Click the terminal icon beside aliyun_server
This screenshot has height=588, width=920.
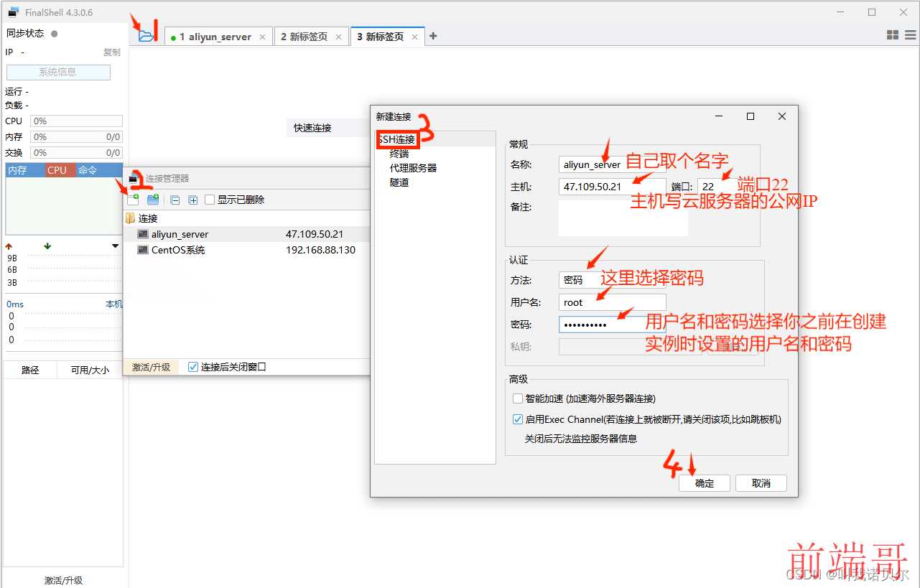[143, 234]
